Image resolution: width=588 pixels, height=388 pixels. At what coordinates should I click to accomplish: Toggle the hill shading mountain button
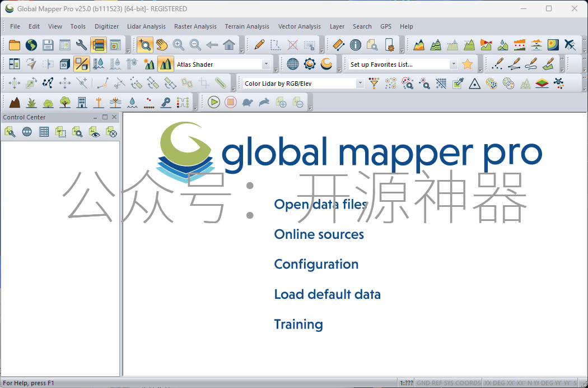(x=165, y=64)
